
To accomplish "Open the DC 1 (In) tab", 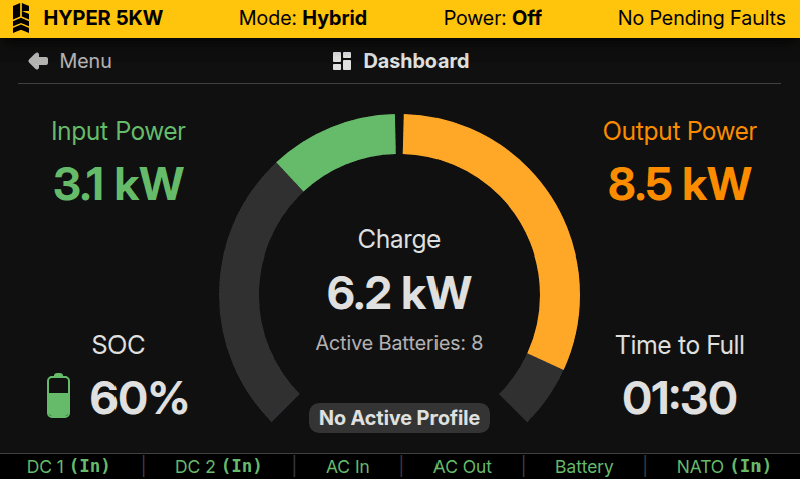I will coord(68,467).
